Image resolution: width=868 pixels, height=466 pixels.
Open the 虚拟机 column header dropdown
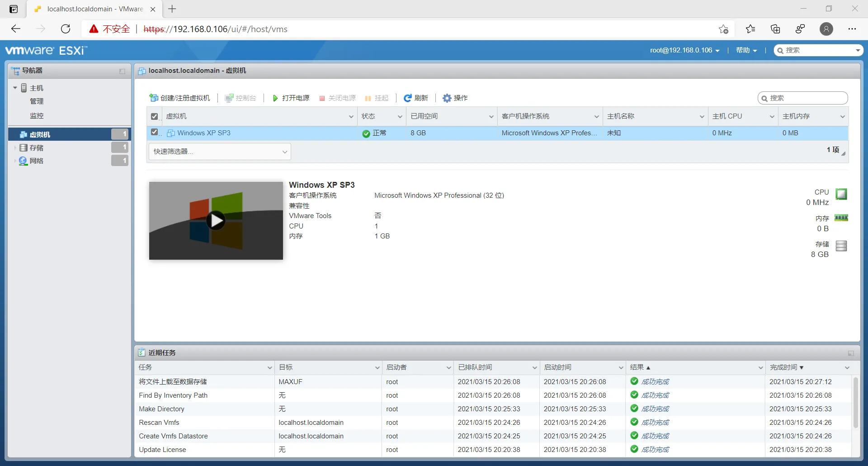pyautogui.click(x=351, y=117)
